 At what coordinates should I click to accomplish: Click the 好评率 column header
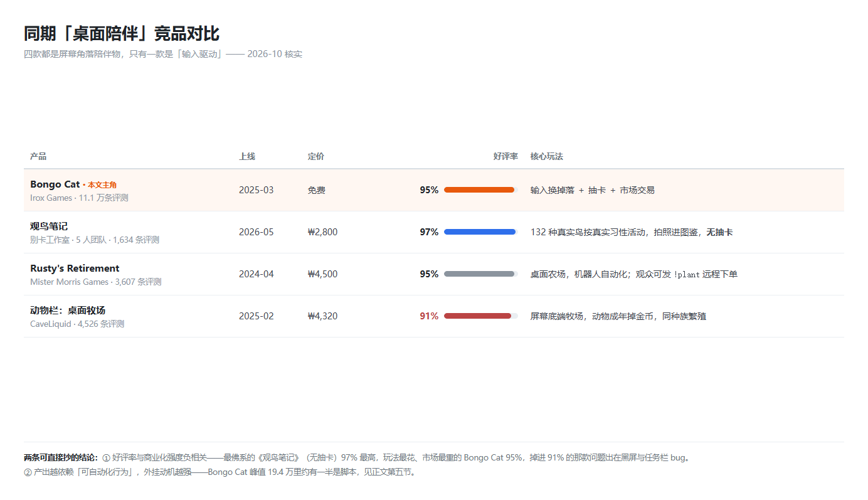(x=505, y=156)
